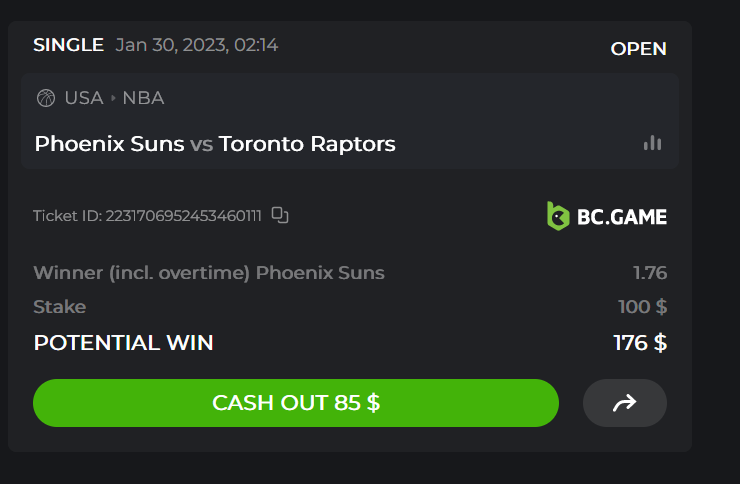Click the 100 $ stake amount
This screenshot has height=484, width=740.
[642, 307]
